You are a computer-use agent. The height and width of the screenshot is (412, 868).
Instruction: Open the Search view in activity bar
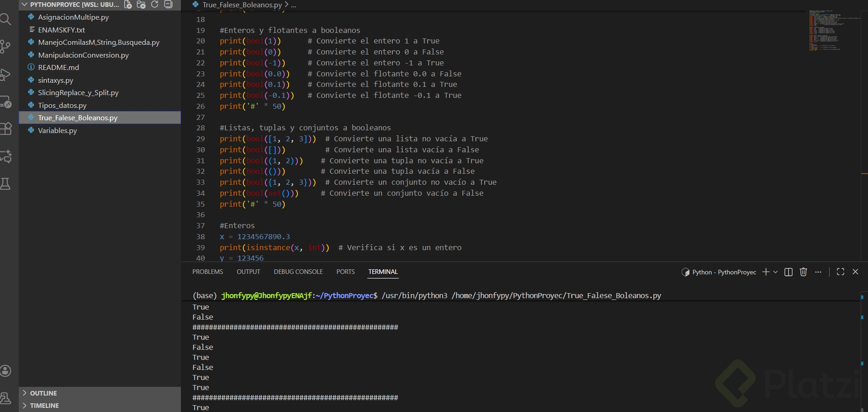[5, 19]
